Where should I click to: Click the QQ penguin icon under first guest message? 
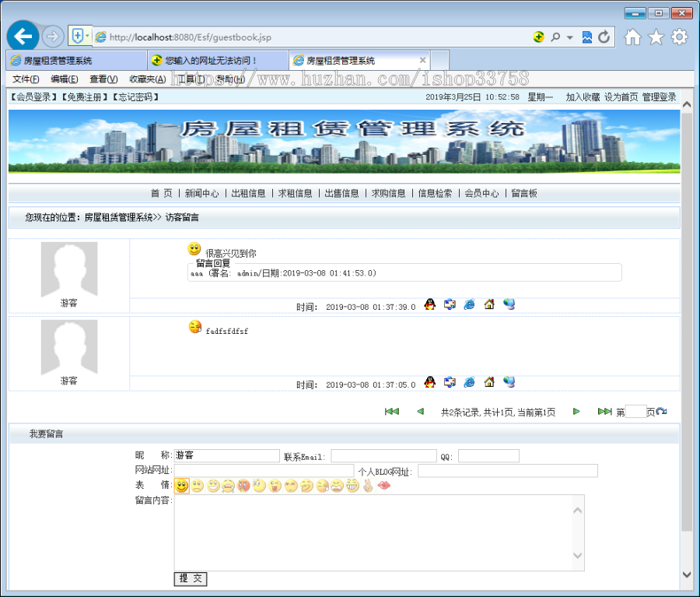(x=429, y=304)
